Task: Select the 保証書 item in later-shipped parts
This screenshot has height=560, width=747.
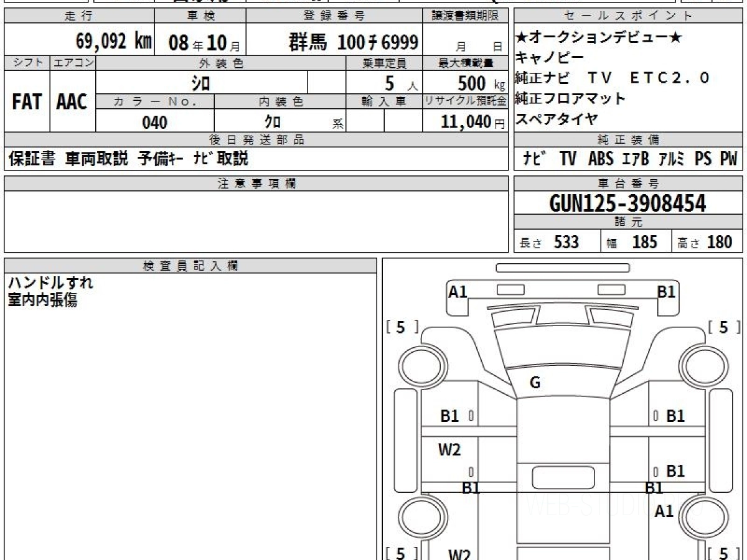Action: [32, 159]
